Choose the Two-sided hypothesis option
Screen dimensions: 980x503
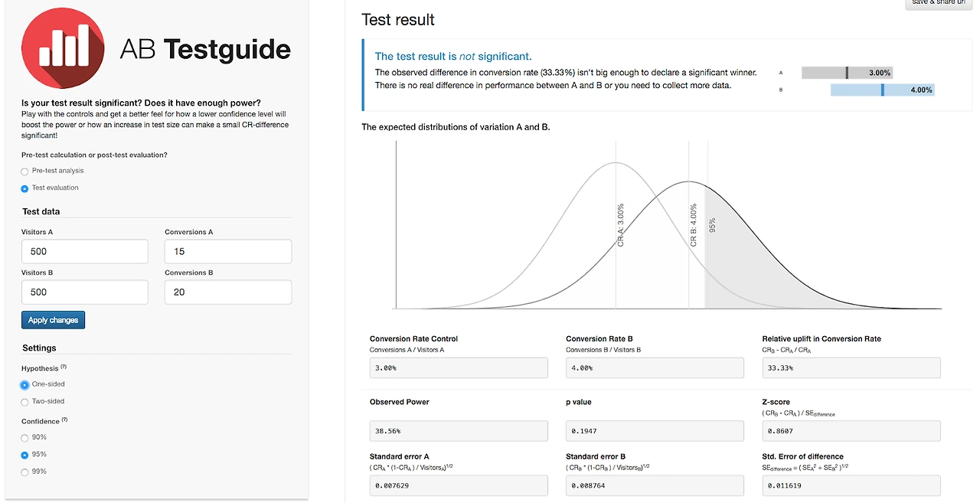click(x=25, y=402)
